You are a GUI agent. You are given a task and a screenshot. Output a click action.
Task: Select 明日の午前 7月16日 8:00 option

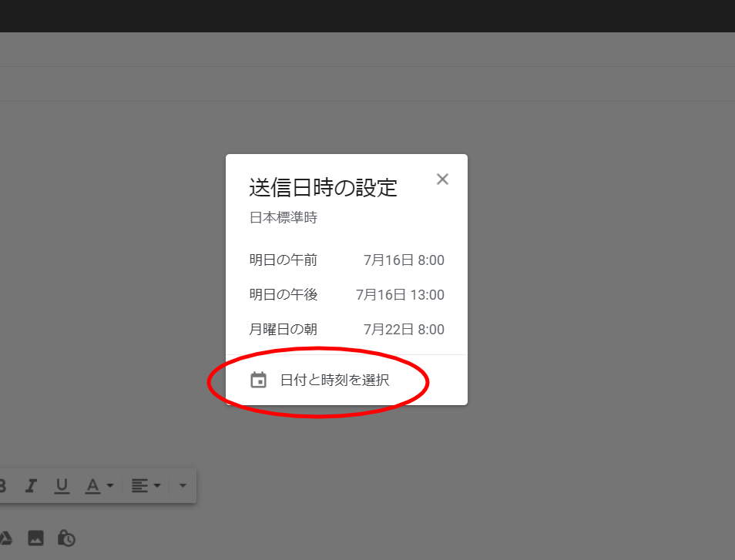click(x=347, y=260)
